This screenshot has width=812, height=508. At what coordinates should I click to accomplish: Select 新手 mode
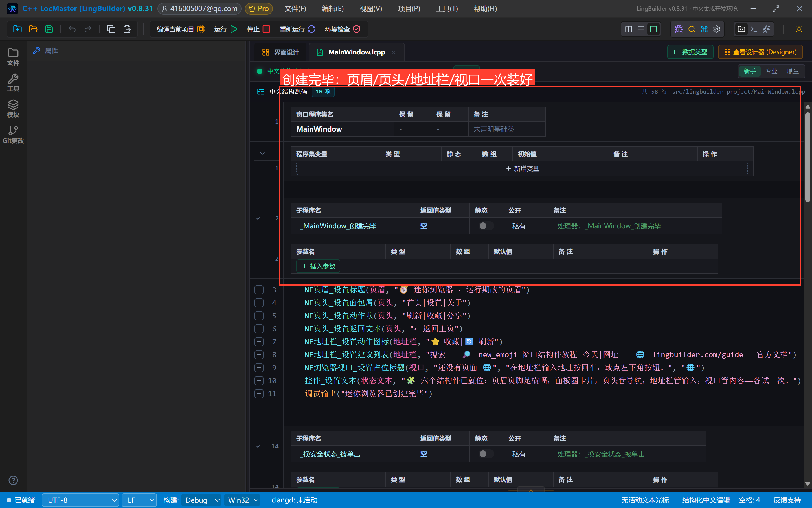(750, 71)
